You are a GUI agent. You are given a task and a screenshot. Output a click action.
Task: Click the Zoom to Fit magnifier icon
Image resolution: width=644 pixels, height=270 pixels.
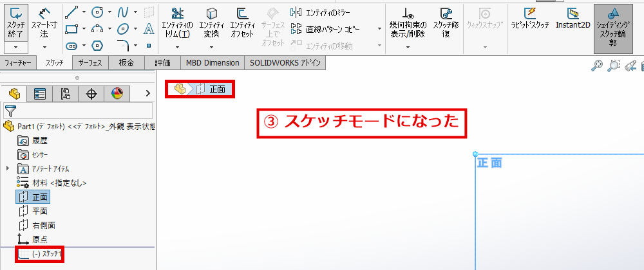pos(596,66)
